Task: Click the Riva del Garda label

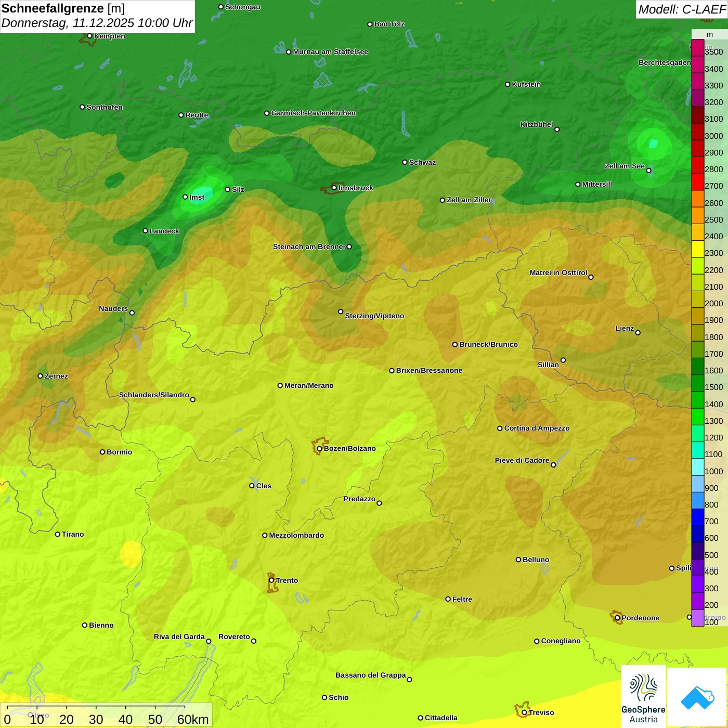Action: tap(179, 636)
